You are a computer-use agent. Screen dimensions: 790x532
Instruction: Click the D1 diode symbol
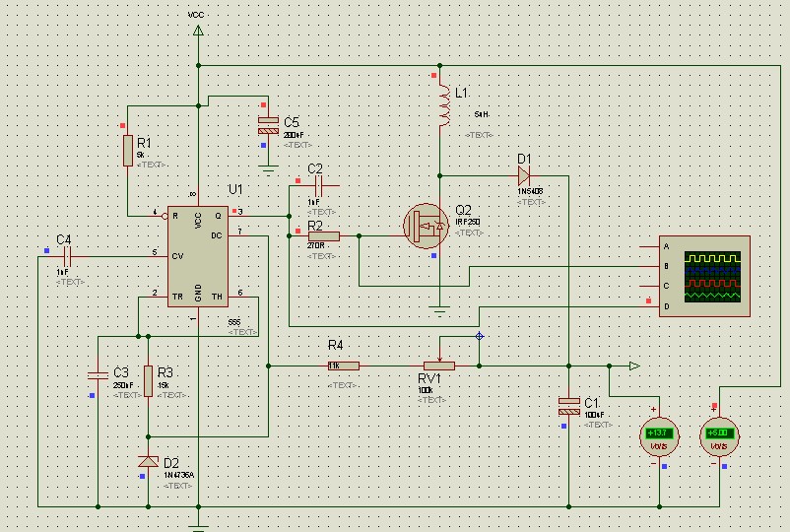[522, 175]
